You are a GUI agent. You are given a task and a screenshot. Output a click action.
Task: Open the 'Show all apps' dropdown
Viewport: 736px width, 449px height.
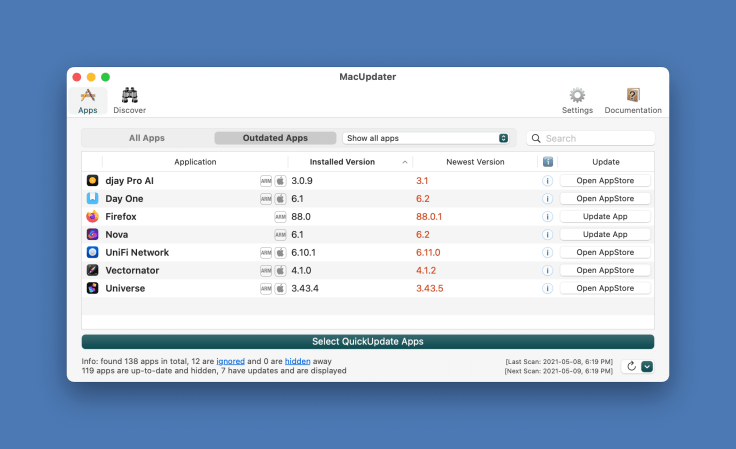pos(426,138)
